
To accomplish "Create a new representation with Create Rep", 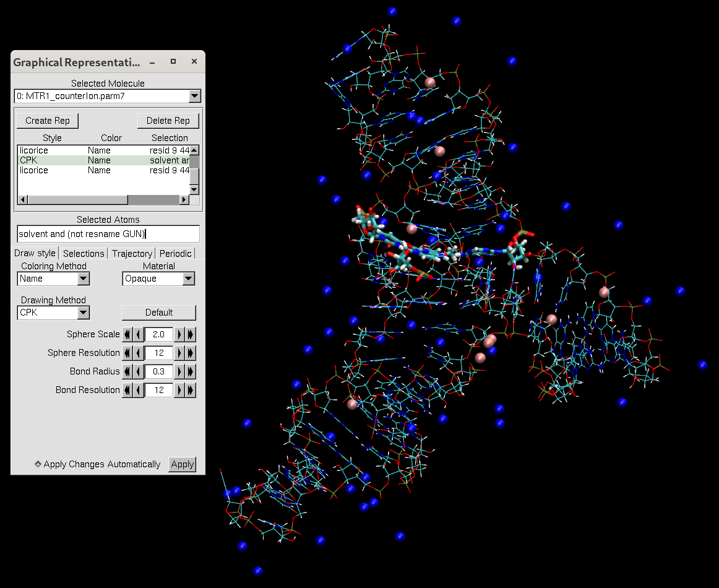I will pyautogui.click(x=47, y=120).
